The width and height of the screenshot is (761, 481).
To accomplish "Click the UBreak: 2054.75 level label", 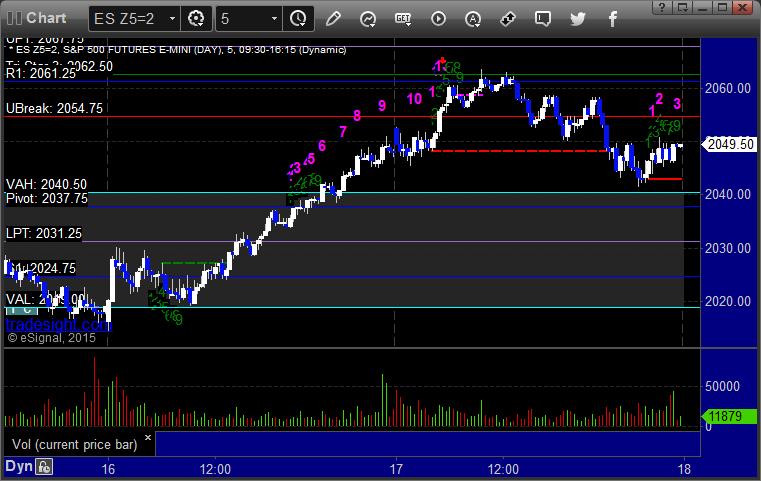I will pyautogui.click(x=54, y=108).
